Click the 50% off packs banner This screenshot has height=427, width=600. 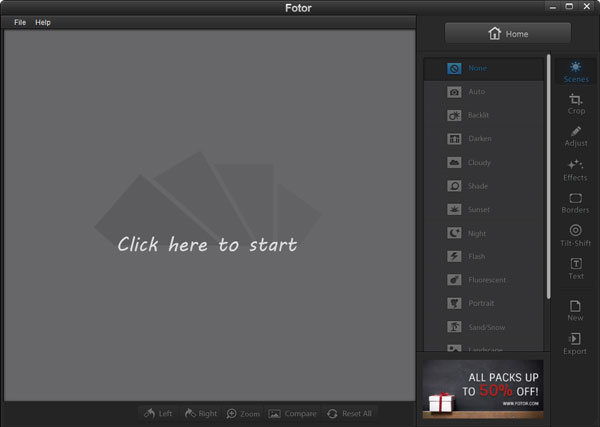tap(483, 390)
